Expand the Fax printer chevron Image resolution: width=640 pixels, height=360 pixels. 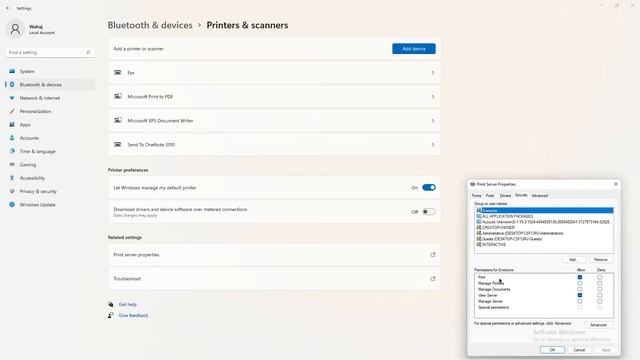click(433, 73)
